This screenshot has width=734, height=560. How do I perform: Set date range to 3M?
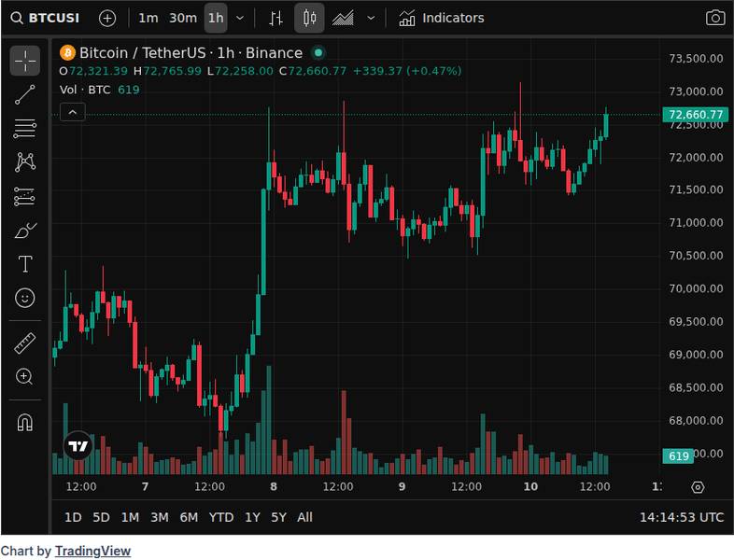point(160,517)
